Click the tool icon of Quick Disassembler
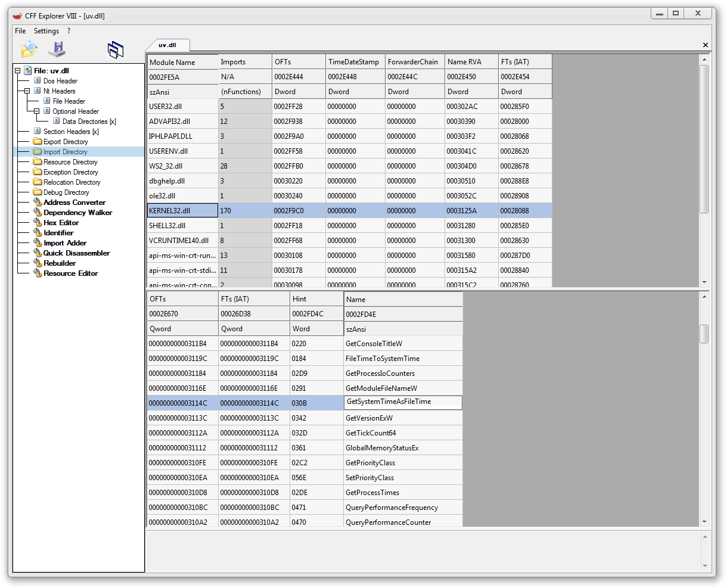Screen dimensions: 727x588 click(x=38, y=253)
